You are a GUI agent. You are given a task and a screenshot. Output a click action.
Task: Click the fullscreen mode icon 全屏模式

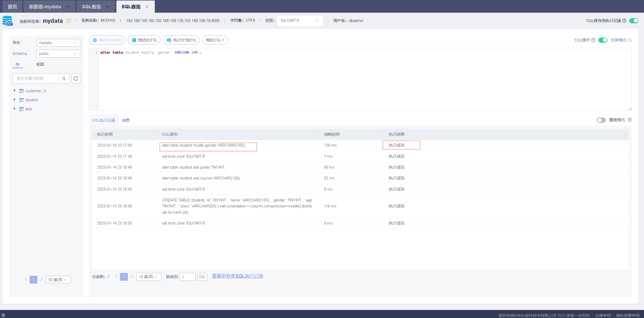click(630, 40)
